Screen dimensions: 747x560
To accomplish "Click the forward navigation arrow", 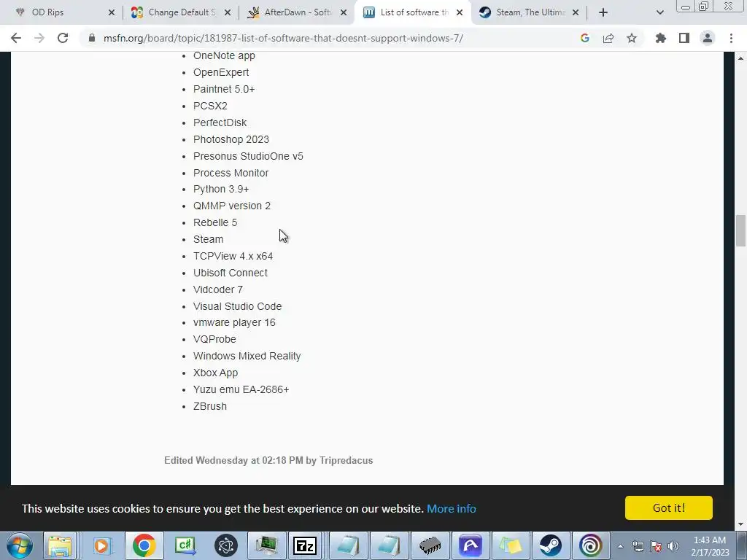I will [x=39, y=38].
